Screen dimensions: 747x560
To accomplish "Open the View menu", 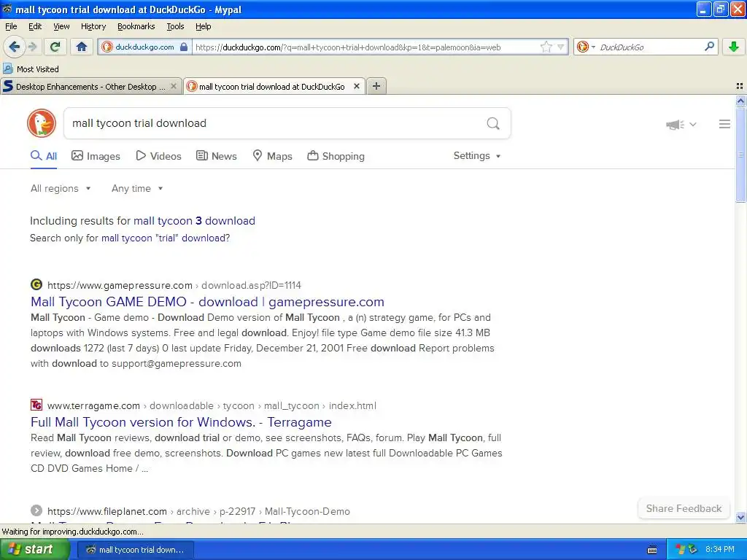I will (61, 26).
